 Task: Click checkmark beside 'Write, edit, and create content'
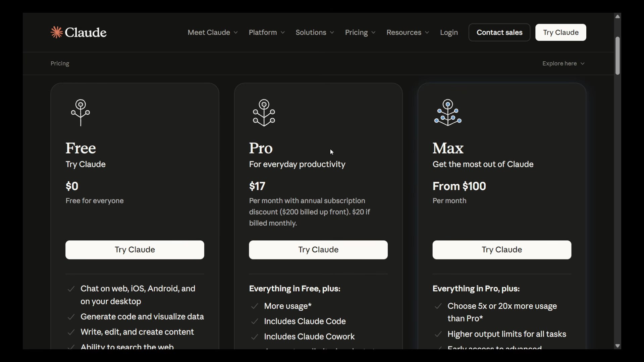coord(71,332)
